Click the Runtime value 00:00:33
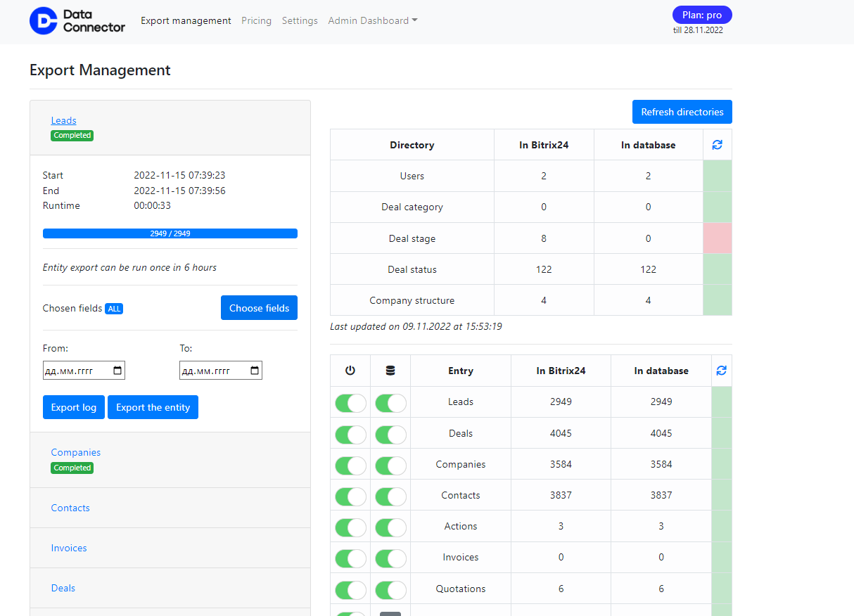The width and height of the screenshot is (854, 616). click(x=152, y=205)
